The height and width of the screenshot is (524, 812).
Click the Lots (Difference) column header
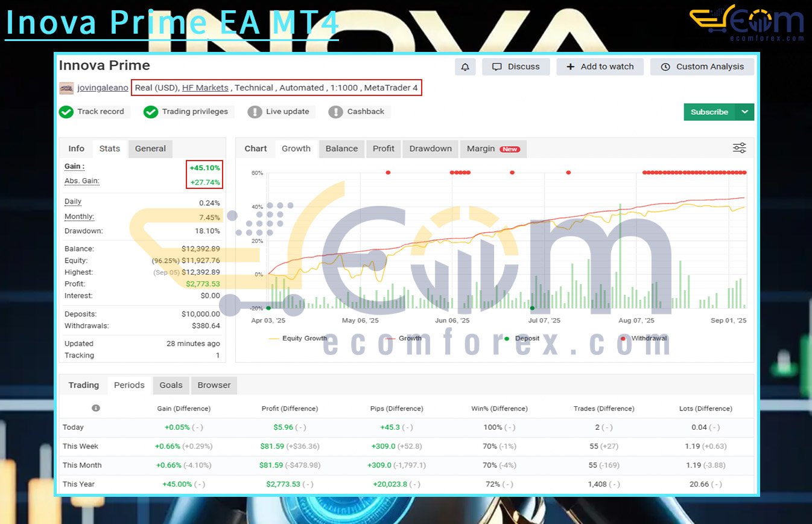click(x=706, y=409)
